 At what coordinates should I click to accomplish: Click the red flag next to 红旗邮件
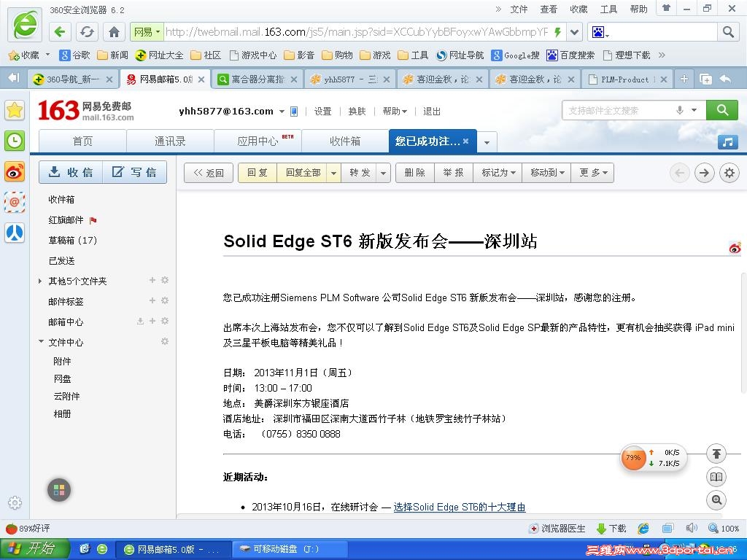tap(93, 220)
